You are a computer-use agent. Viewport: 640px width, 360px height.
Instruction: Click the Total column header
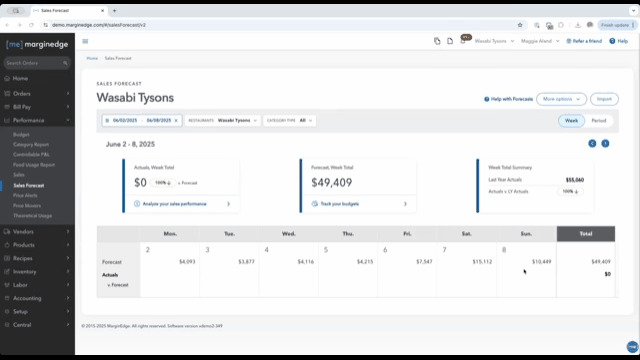[586, 234]
